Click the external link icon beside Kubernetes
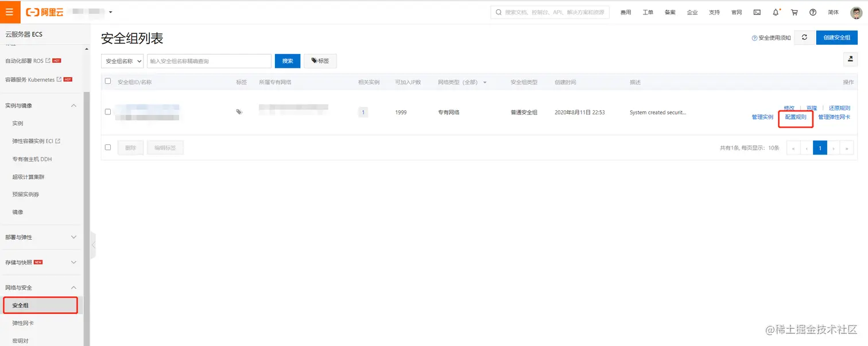 [x=59, y=79]
